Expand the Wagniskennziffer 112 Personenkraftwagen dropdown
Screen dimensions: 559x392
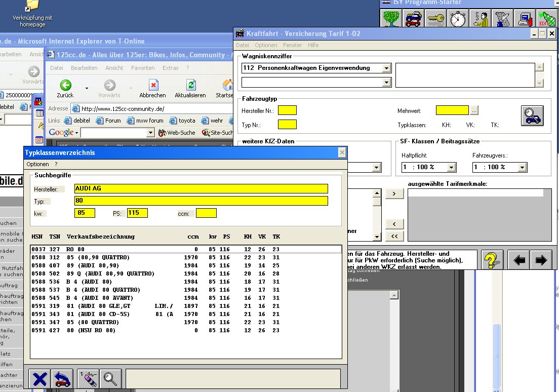(386, 68)
